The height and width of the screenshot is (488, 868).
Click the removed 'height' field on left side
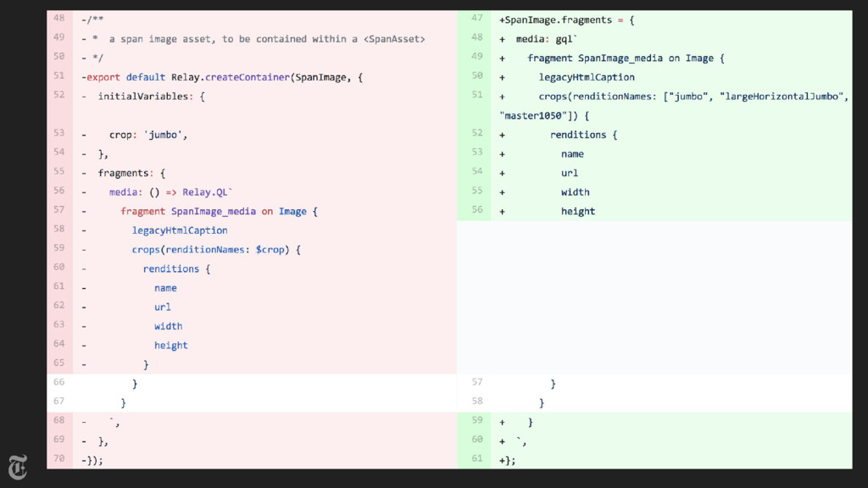171,346
